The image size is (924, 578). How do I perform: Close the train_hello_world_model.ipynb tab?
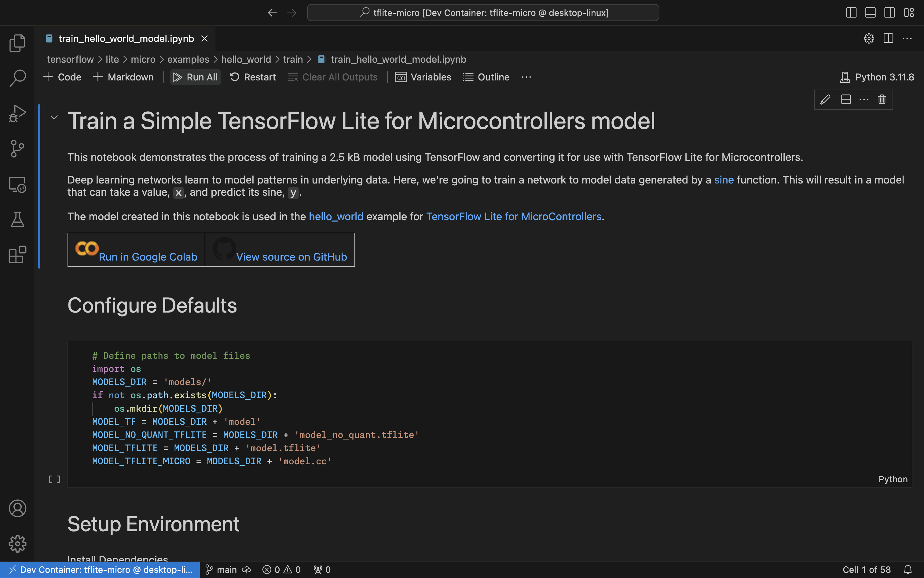pos(205,39)
